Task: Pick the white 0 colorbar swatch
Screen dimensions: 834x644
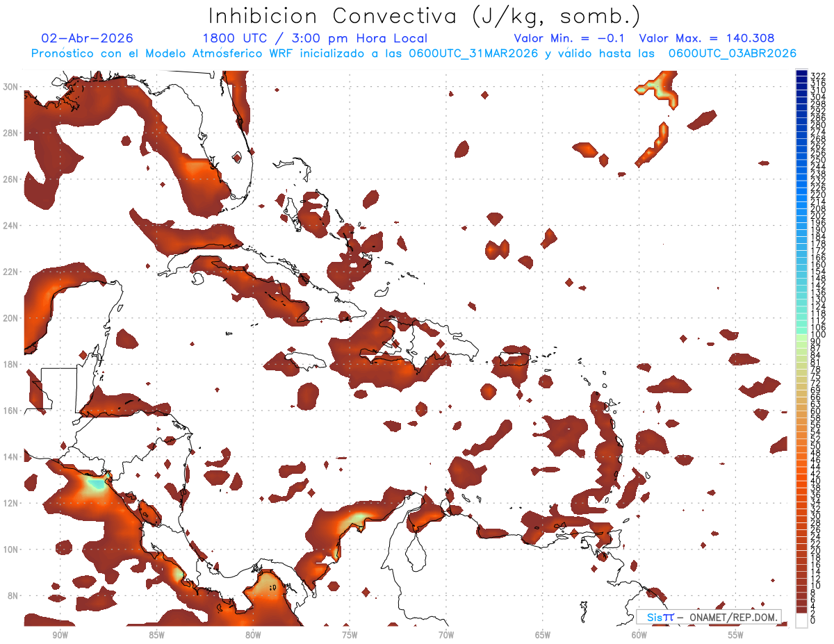Action: (x=801, y=620)
